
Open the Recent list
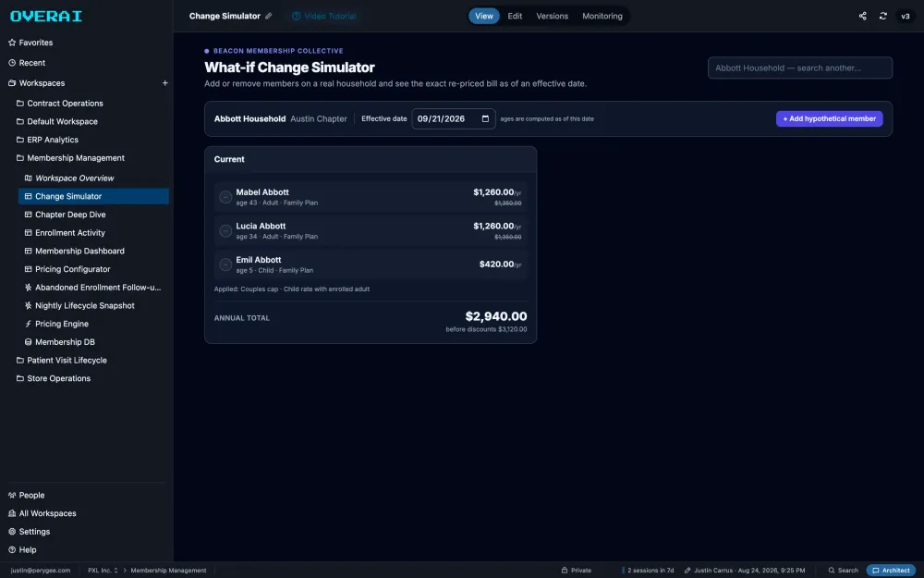click(27, 63)
